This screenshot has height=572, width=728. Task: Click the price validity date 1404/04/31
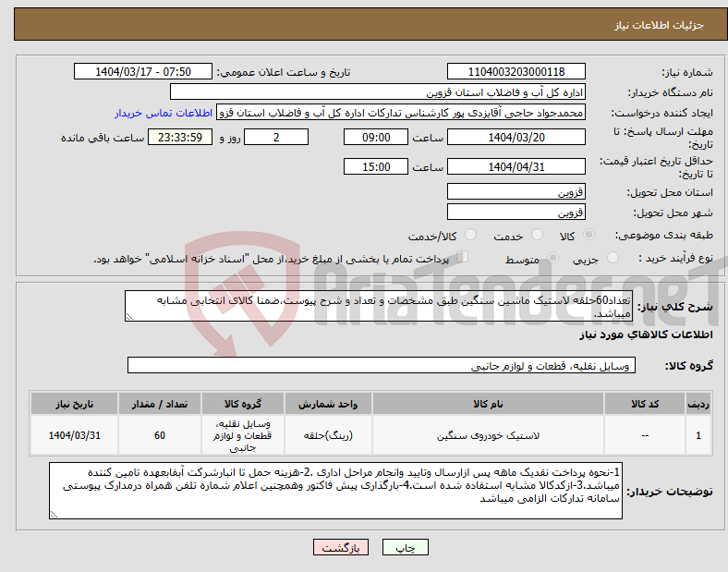516,166
